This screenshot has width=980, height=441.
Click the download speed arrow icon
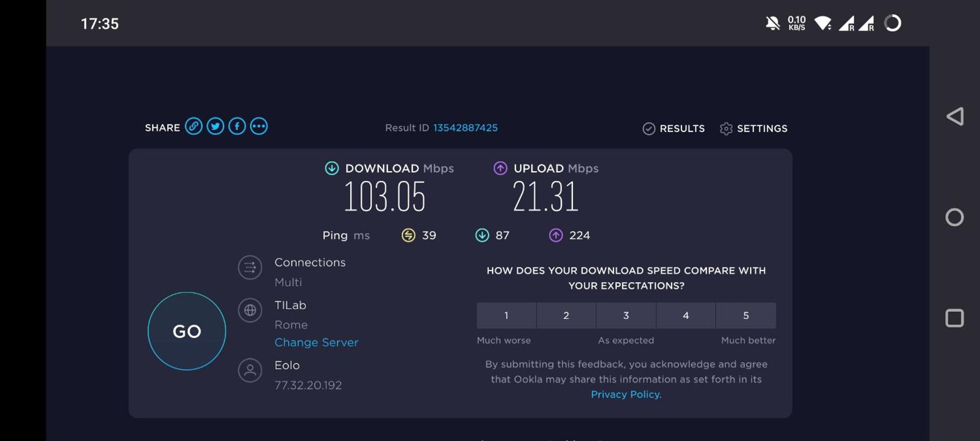[332, 168]
